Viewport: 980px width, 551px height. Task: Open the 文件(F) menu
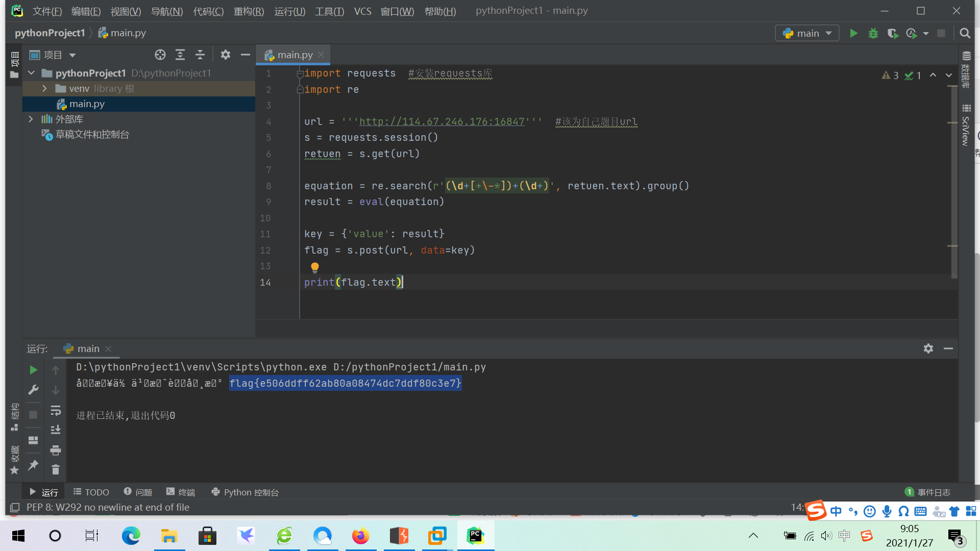(47, 11)
